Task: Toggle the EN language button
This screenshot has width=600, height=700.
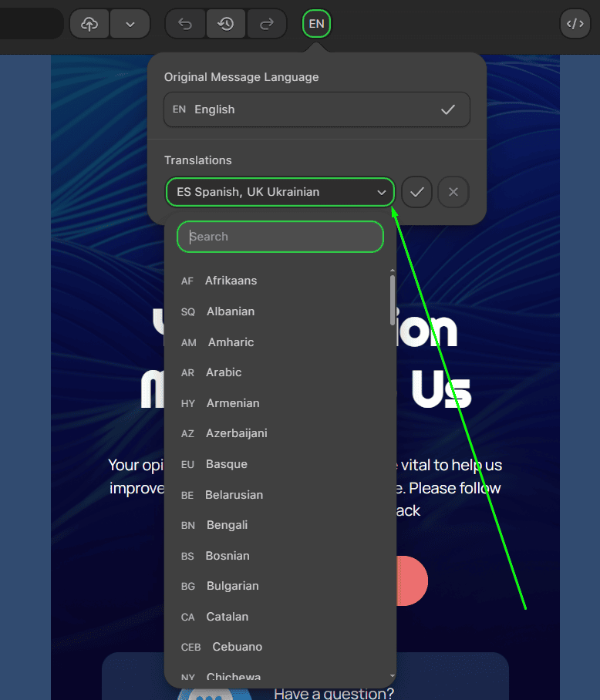Action: pyautogui.click(x=316, y=24)
